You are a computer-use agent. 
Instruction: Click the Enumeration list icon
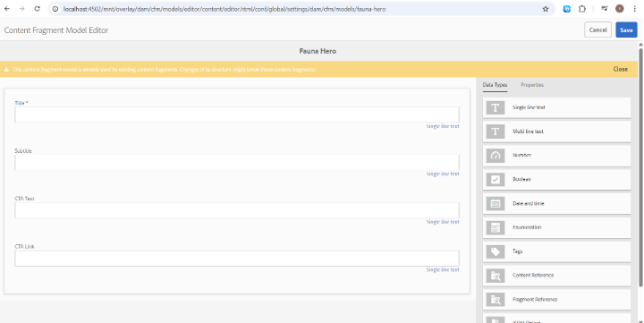tap(496, 227)
